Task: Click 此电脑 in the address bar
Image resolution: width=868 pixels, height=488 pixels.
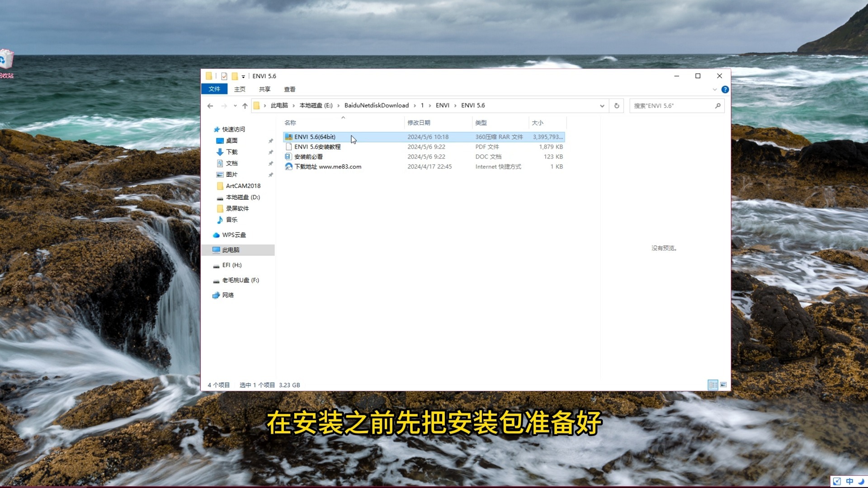Action: 279,105
